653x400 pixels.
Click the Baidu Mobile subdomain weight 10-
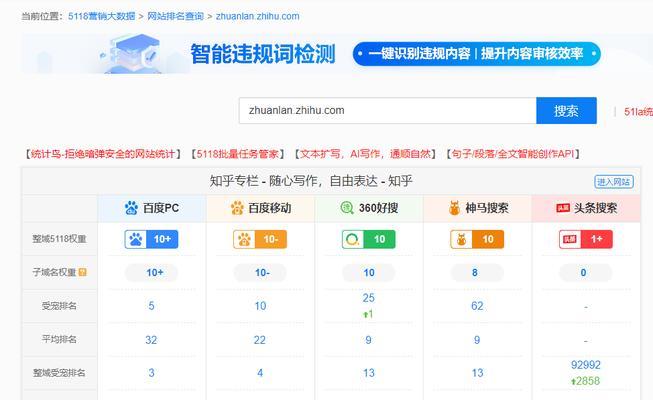click(262, 273)
